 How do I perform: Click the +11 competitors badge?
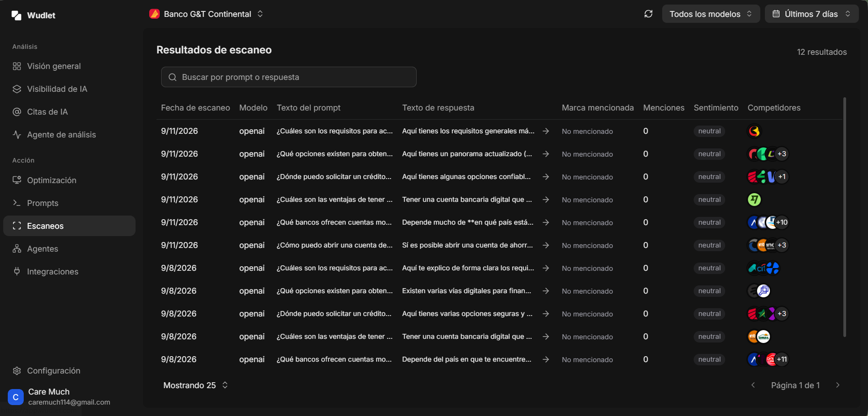[782, 359]
